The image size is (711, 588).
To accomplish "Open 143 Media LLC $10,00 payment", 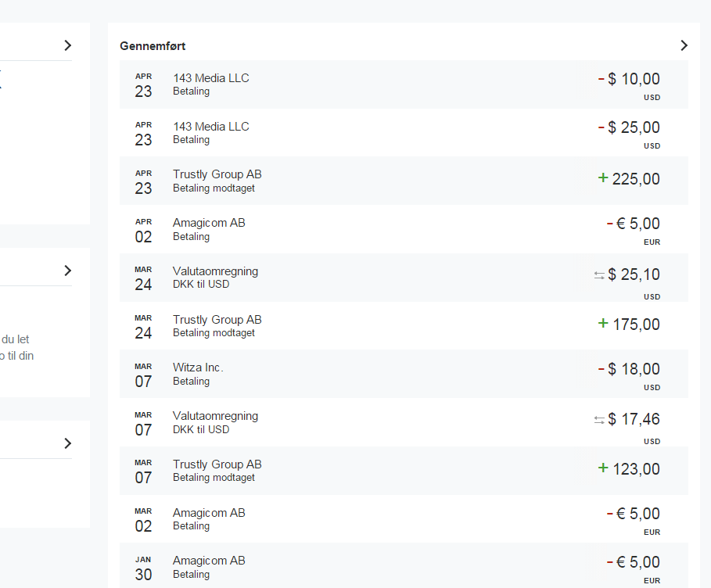I will [x=404, y=84].
